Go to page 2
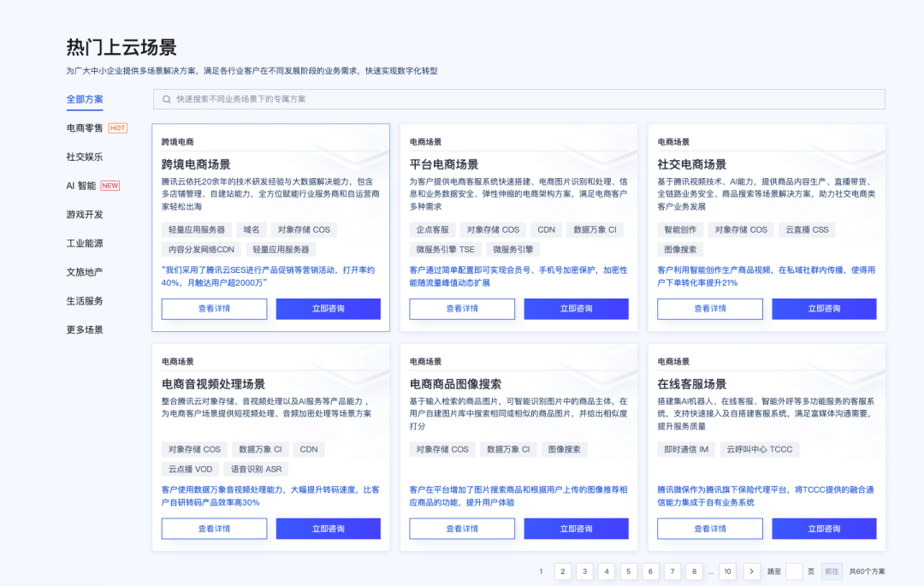 click(x=563, y=571)
